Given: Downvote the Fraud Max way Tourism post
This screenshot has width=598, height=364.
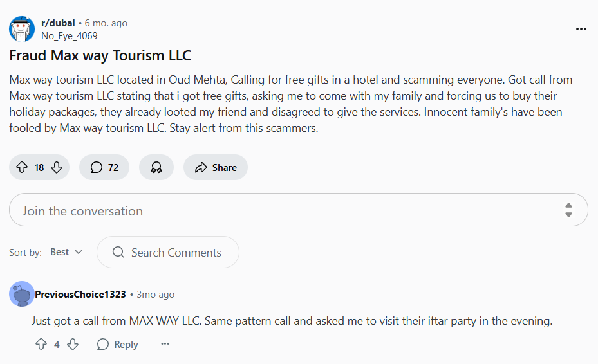Looking at the screenshot, I should click(x=57, y=167).
